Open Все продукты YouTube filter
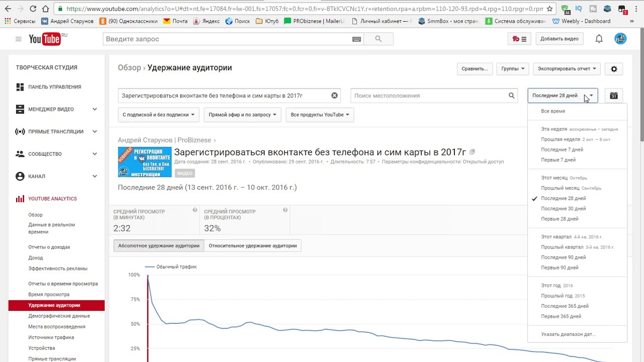Image resolution: width=644 pixels, height=362 pixels. [319, 115]
